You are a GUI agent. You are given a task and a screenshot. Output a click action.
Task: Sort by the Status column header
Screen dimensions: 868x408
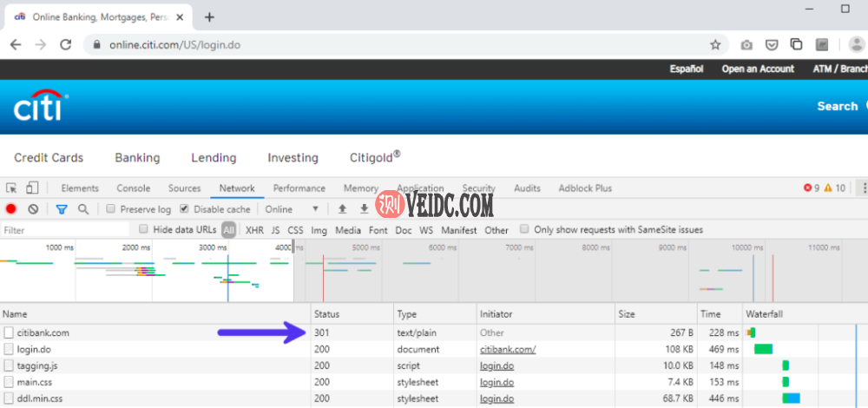pos(352,314)
